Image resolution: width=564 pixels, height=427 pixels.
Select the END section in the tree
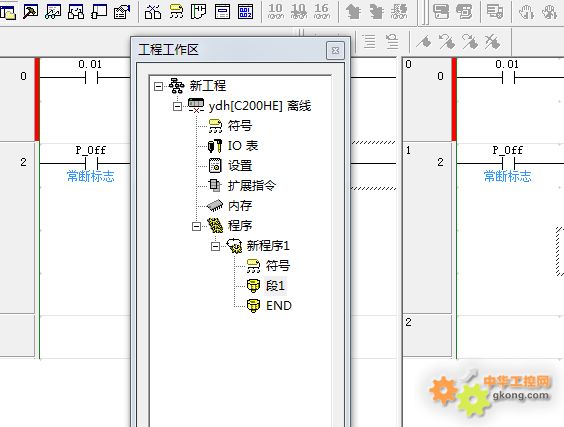point(279,306)
